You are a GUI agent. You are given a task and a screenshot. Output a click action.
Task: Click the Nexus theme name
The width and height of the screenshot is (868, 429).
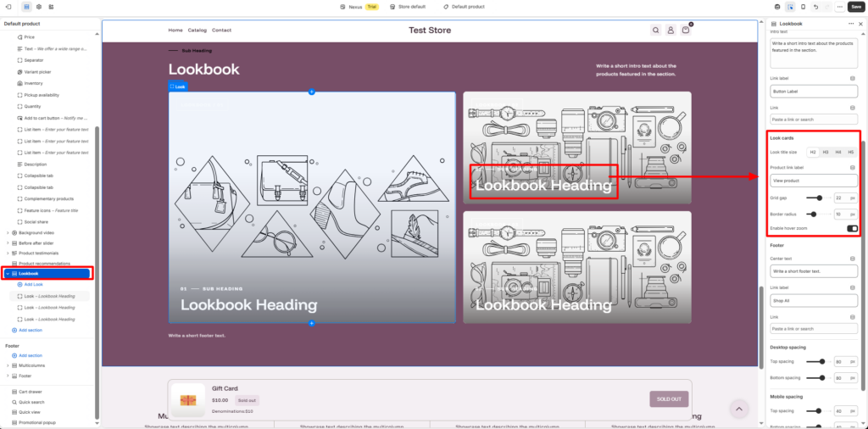[355, 7]
